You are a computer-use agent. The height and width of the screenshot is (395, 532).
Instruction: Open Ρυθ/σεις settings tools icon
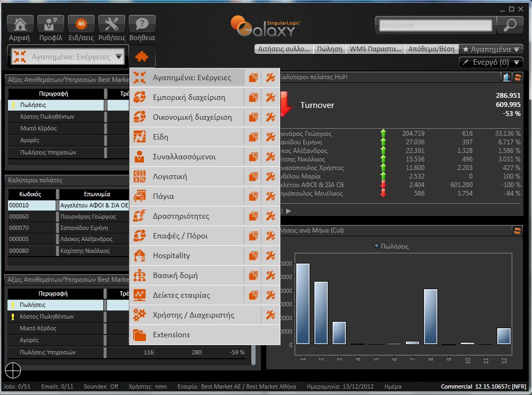(x=112, y=25)
